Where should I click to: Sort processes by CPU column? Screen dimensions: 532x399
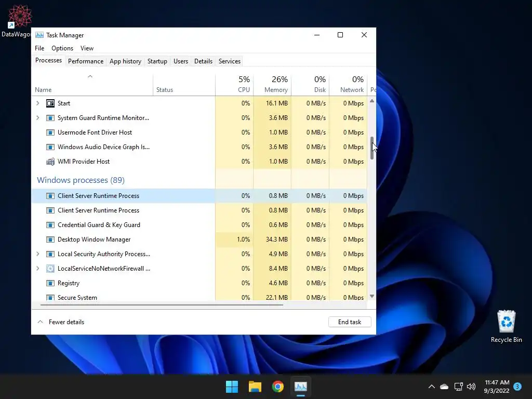coord(234,85)
